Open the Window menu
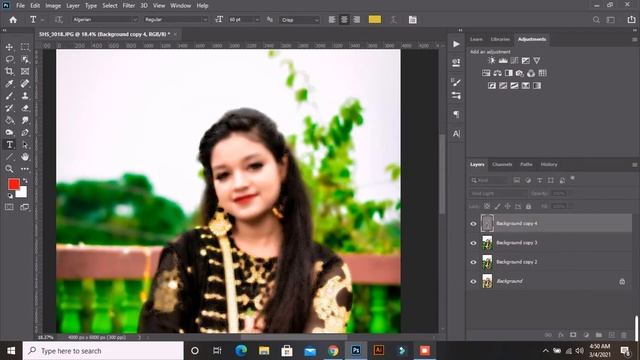 point(180,6)
